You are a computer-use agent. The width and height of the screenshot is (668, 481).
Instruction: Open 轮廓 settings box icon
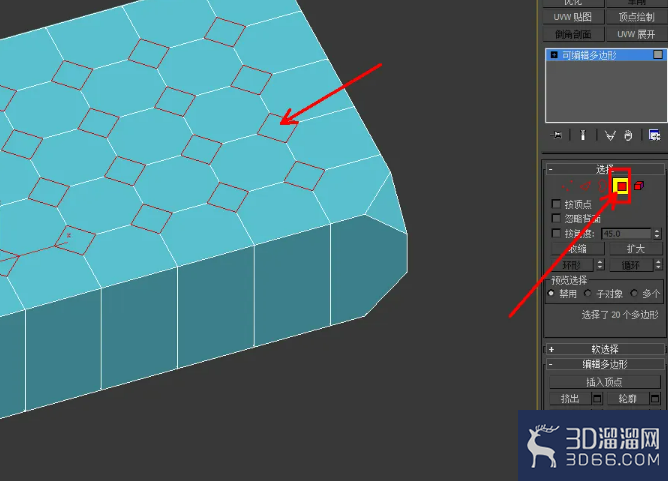pyautogui.click(x=655, y=399)
